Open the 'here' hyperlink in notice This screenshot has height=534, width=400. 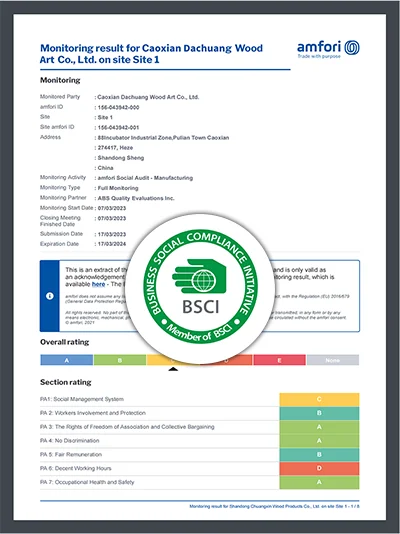coord(98,284)
